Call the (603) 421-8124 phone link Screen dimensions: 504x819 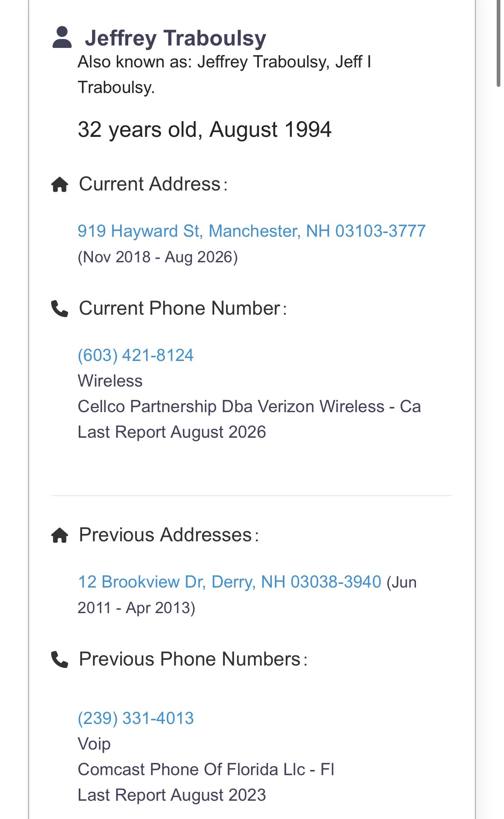click(136, 355)
